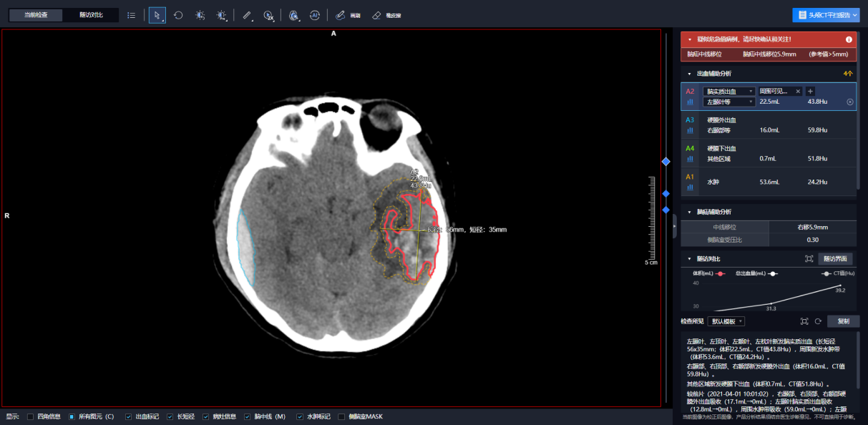868x425 pixels.
Task: Add a tag with the plus button
Action: click(x=810, y=92)
